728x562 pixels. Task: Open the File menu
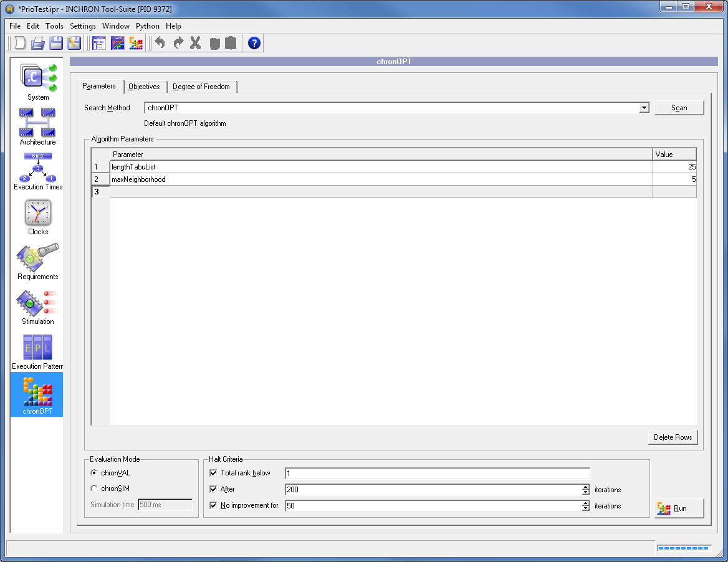pos(15,26)
